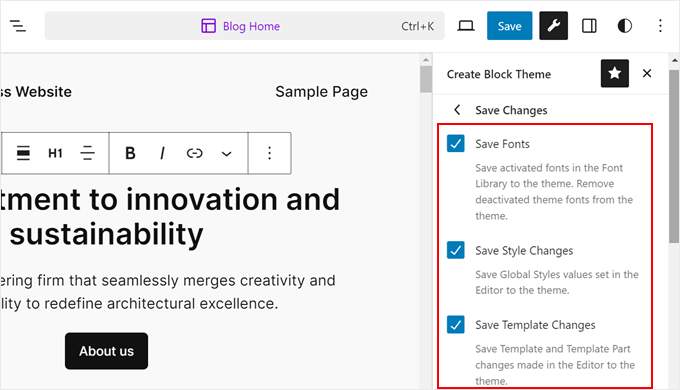Image resolution: width=680 pixels, height=390 pixels.
Task: Open text alignment icon in block toolbar
Action: coord(87,153)
